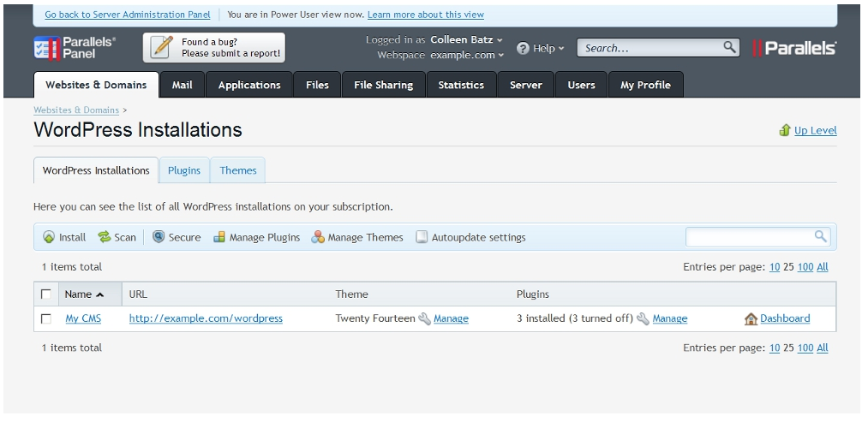
Task: Click the pencil bug report icon
Action: [x=162, y=48]
